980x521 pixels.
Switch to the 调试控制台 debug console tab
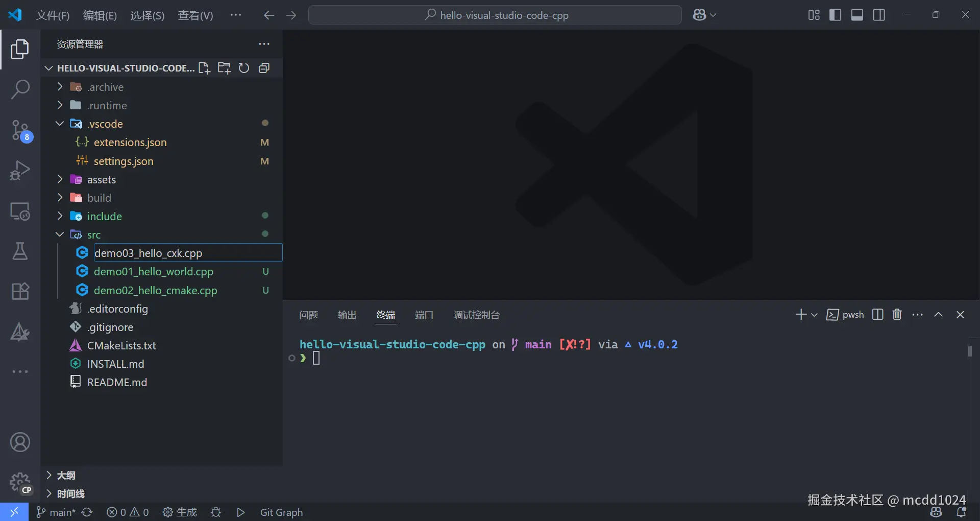(x=477, y=315)
